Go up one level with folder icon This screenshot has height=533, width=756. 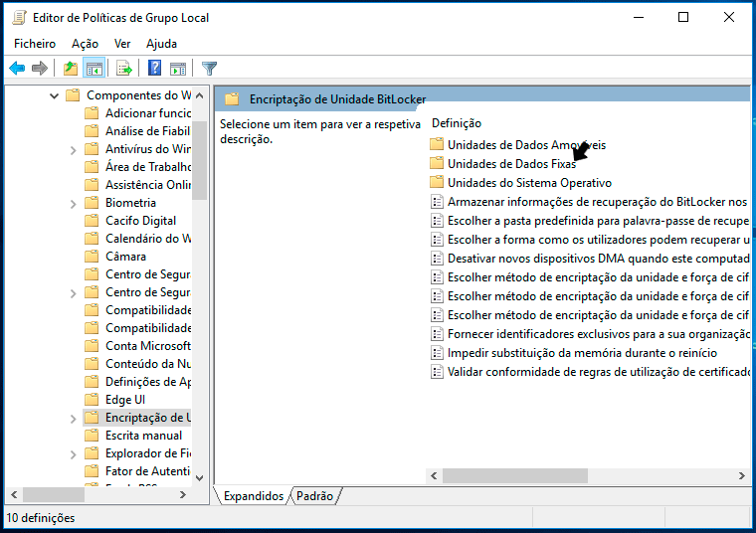[x=71, y=68]
